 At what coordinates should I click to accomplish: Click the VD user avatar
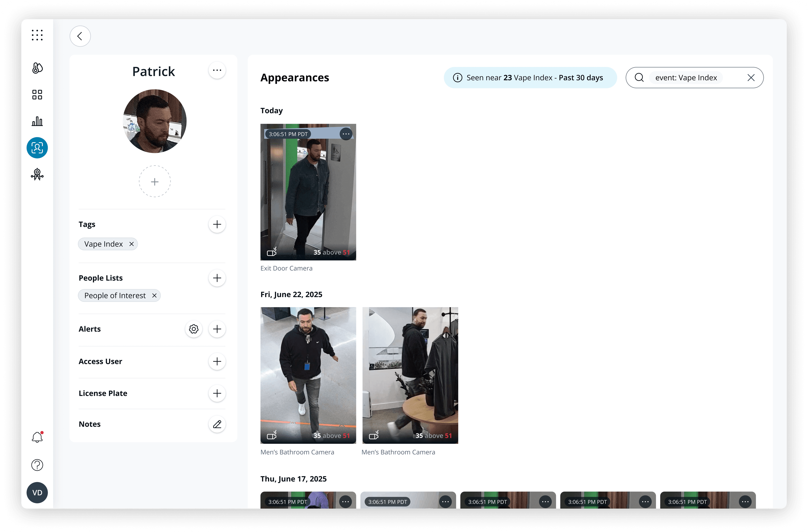[x=37, y=493]
